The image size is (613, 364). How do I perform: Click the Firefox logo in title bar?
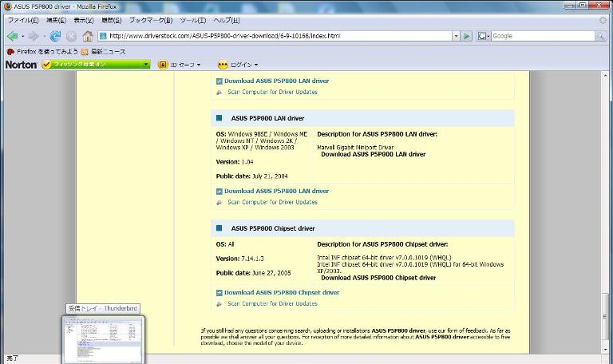[x=7, y=6]
